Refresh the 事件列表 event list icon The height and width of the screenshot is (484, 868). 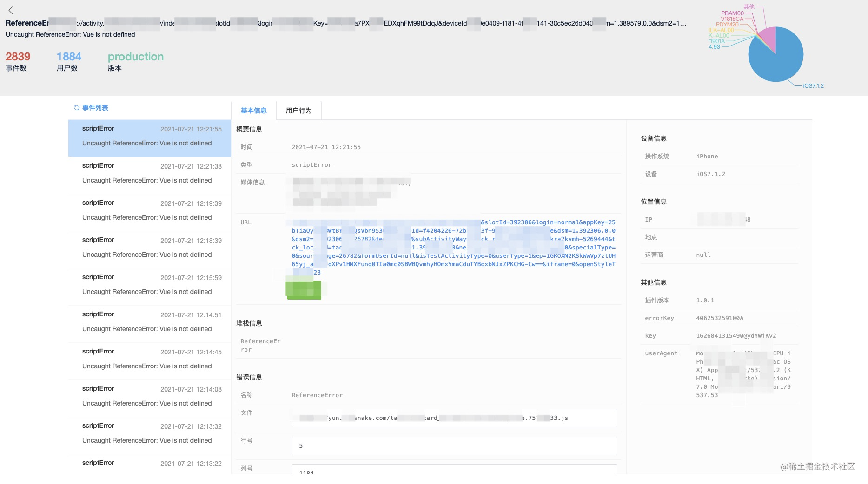(77, 108)
